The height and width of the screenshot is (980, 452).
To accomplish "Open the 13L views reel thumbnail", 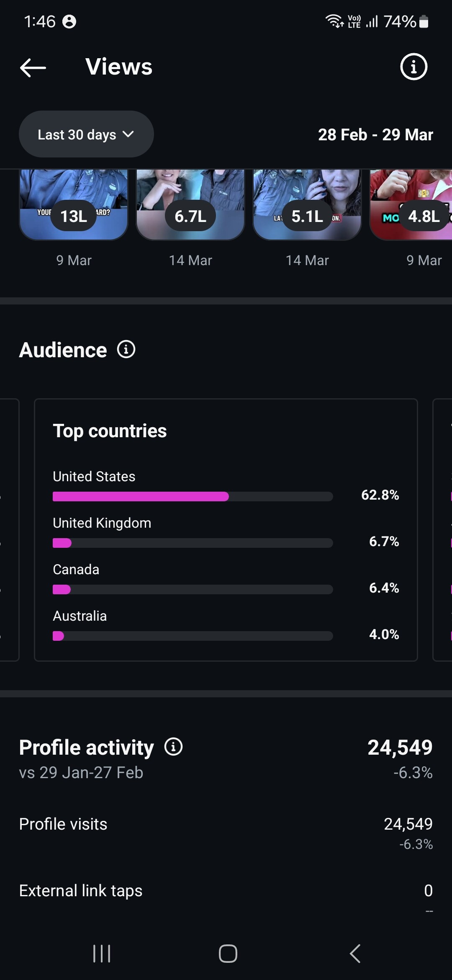I will (74, 204).
